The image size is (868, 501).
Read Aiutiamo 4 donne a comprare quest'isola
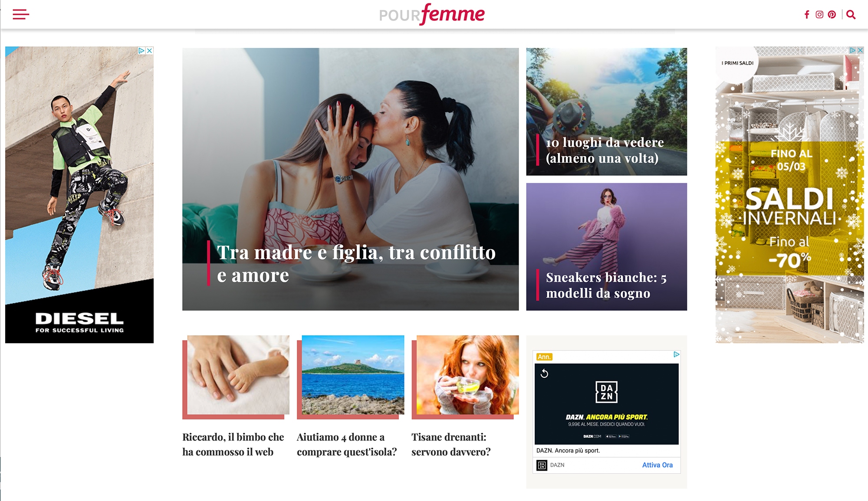(x=347, y=445)
